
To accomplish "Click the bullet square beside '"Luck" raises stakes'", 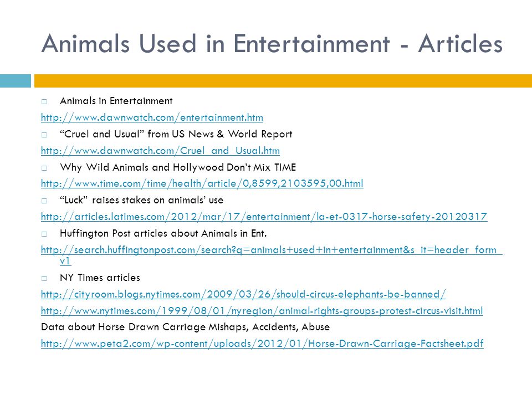I will tap(44, 201).
